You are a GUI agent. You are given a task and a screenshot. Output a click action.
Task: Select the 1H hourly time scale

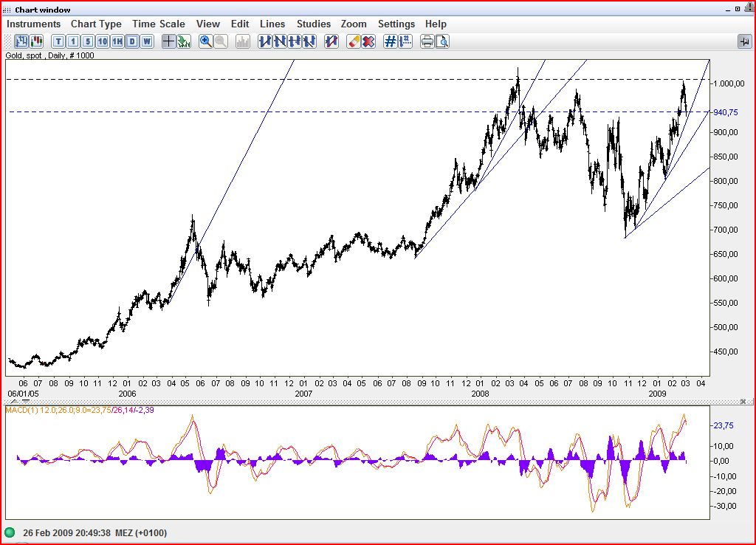point(117,41)
